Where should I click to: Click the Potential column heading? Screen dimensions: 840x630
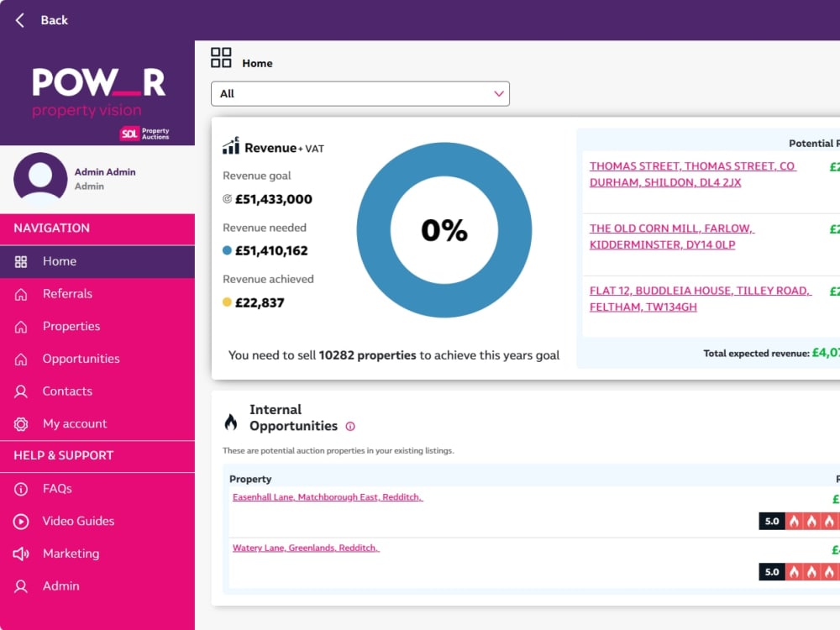point(814,144)
